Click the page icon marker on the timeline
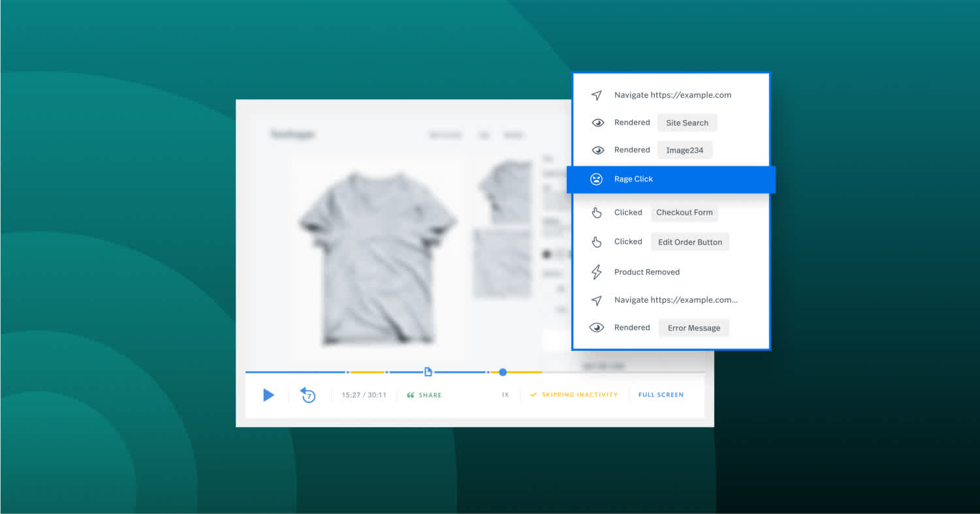This screenshot has width=980, height=514. [428, 372]
